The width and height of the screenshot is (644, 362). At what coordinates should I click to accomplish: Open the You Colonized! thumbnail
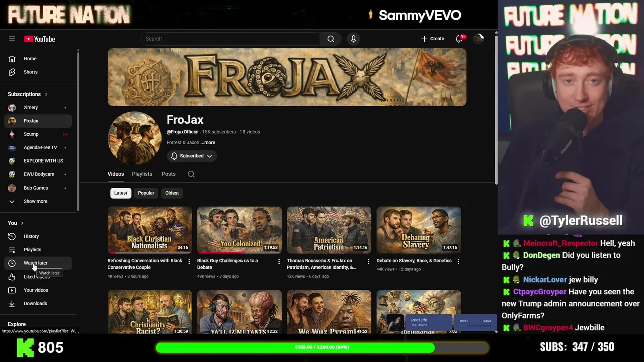[x=239, y=230]
